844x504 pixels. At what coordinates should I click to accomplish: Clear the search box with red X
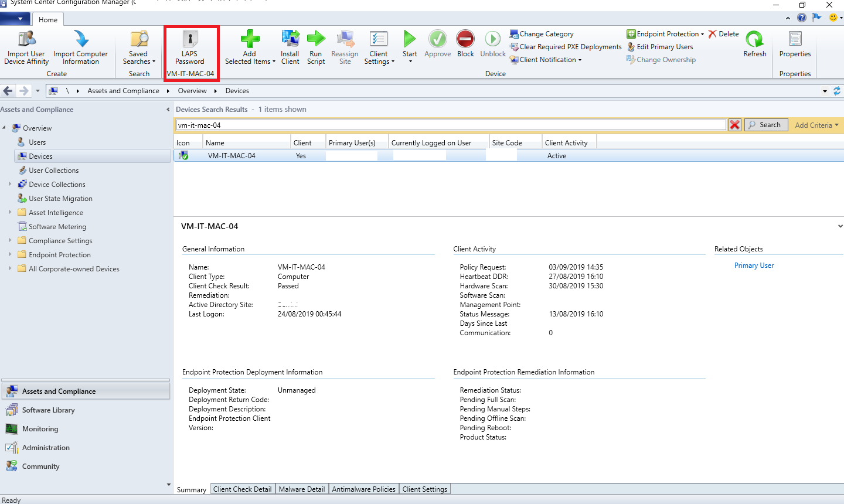pos(734,125)
